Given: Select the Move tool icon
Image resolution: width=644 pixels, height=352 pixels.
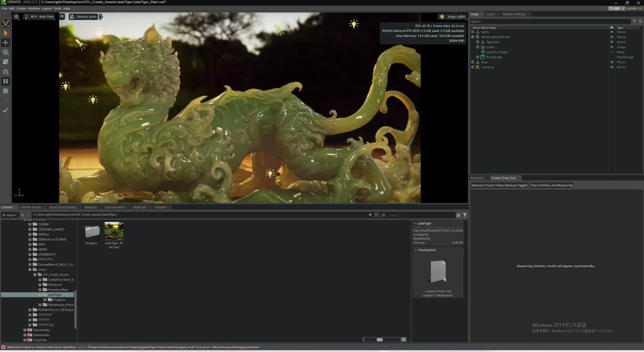Looking at the screenshot, I should tap(5, 43).
